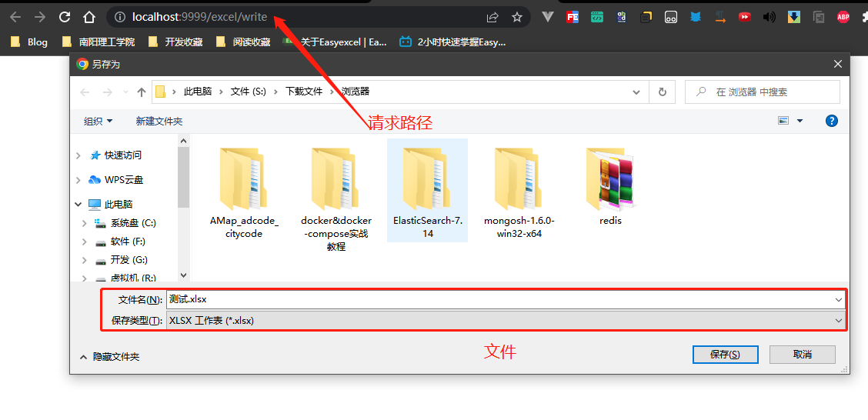
Task: Bookmark page with the star icon
Action: [x=517, y=17]
